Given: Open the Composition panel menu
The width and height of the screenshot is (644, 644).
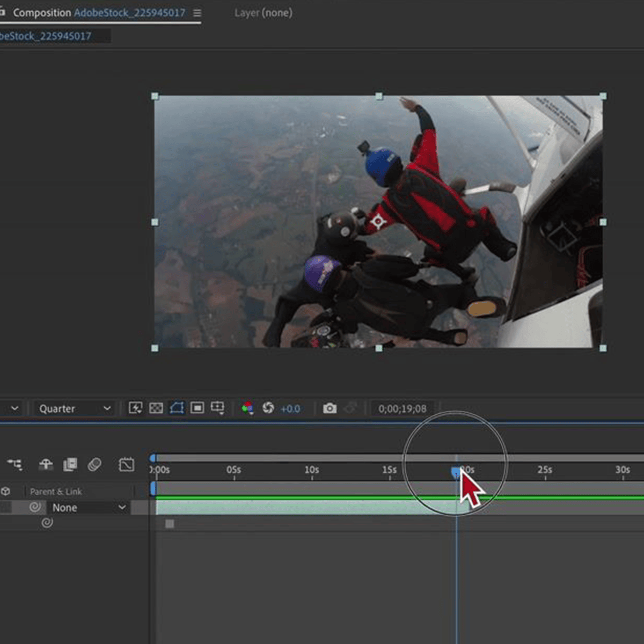Looking at the screenshot, I should click(197, 13).
